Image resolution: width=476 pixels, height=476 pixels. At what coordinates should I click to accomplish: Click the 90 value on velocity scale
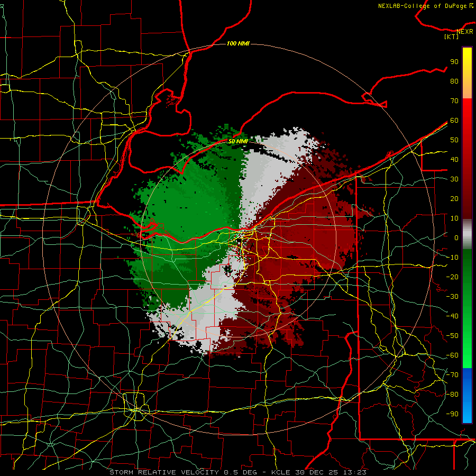pos(454,62)
